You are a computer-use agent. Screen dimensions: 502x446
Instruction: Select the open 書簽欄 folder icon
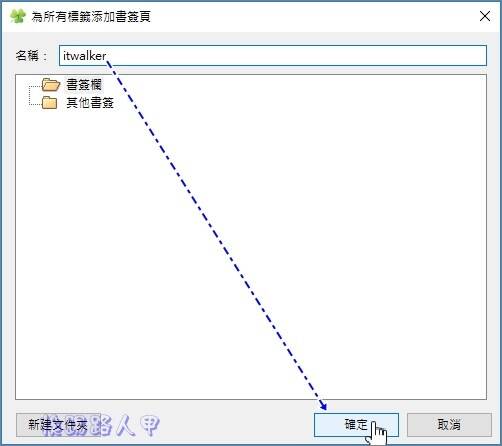click(x=51, y=85)
